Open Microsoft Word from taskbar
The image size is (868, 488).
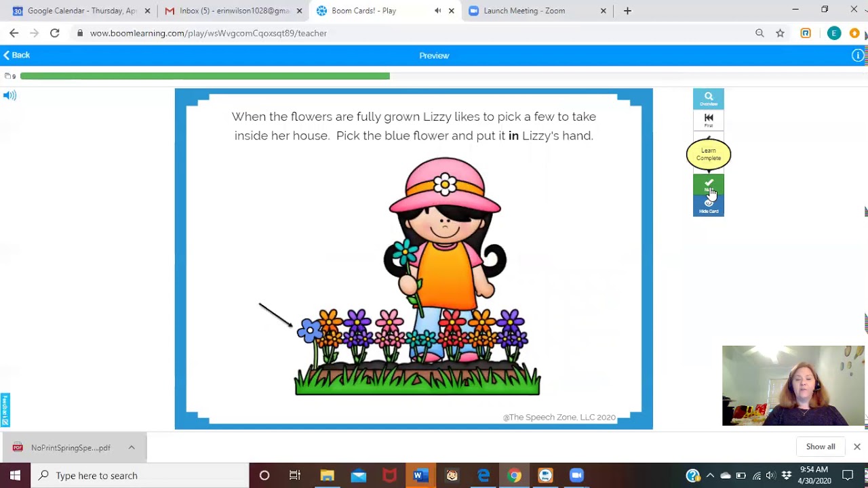coord(420,476)
